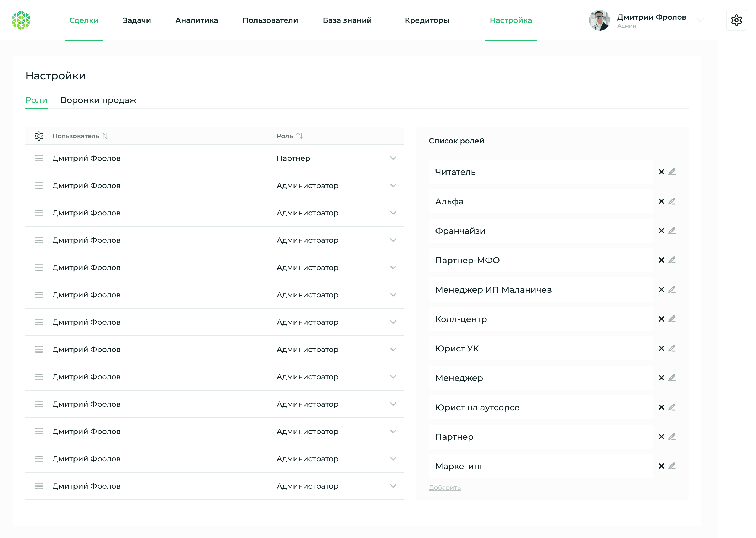The width and height of the screenshot is (756, 538).
Task: Open role dropdown for the Партнер row
Action: 393,158
